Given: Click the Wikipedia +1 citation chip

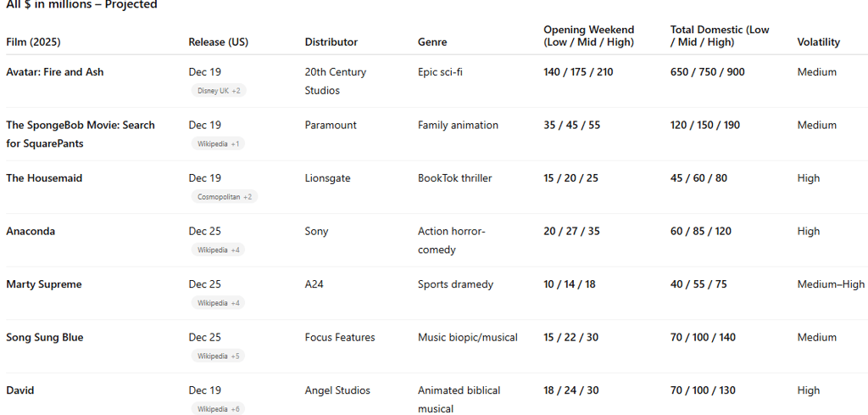Looking at the screenshot, I should pyautogui.click(x=218, y=143).
